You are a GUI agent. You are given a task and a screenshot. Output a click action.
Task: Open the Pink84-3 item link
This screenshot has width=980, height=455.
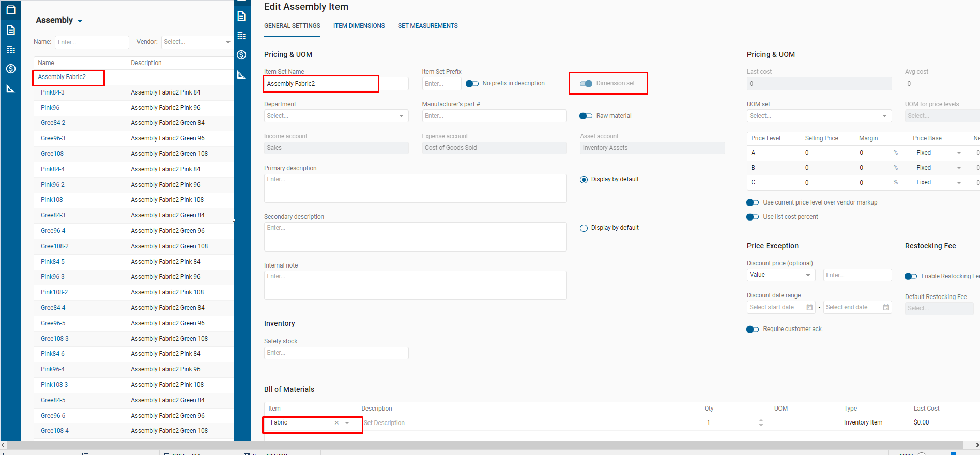53,92
